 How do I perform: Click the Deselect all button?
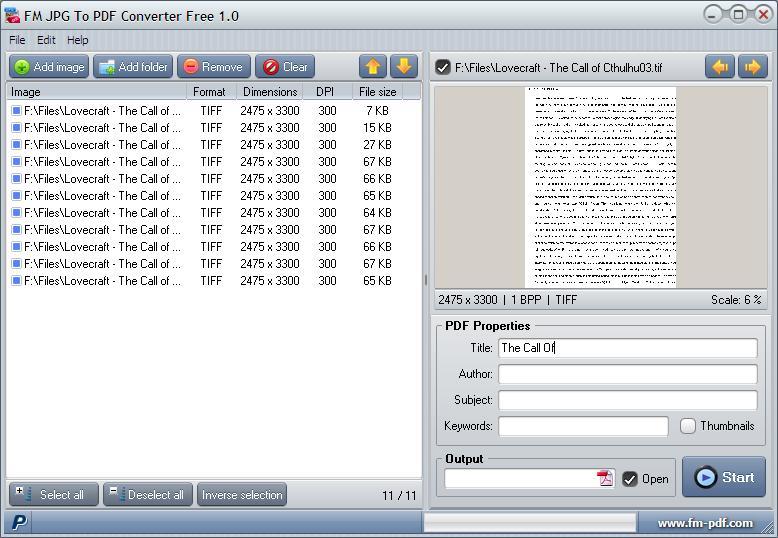(x=148, y=494)
